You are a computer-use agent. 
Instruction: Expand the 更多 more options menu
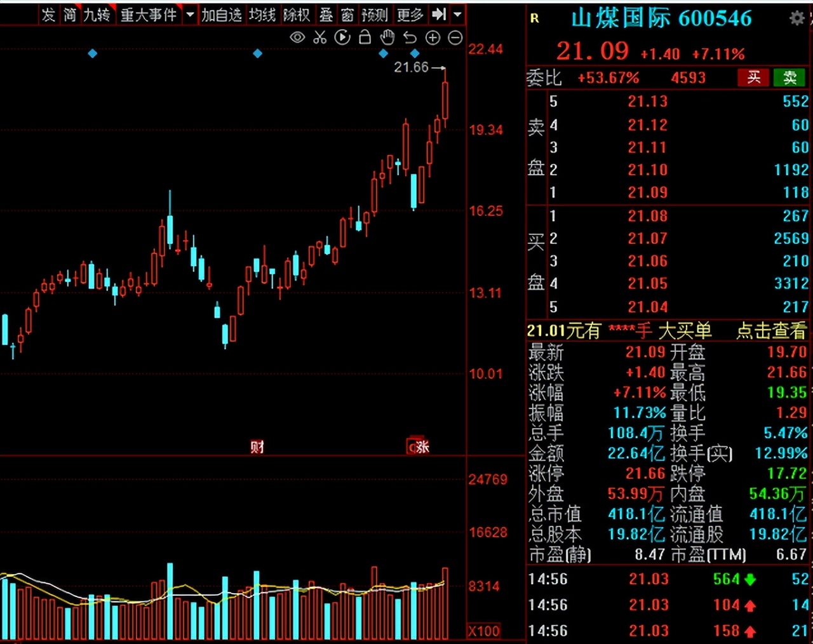409,14
